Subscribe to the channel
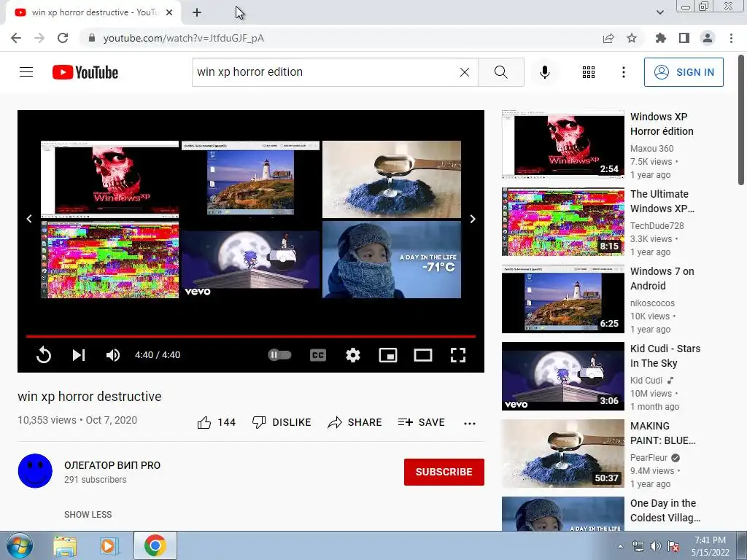 (444, 472)
